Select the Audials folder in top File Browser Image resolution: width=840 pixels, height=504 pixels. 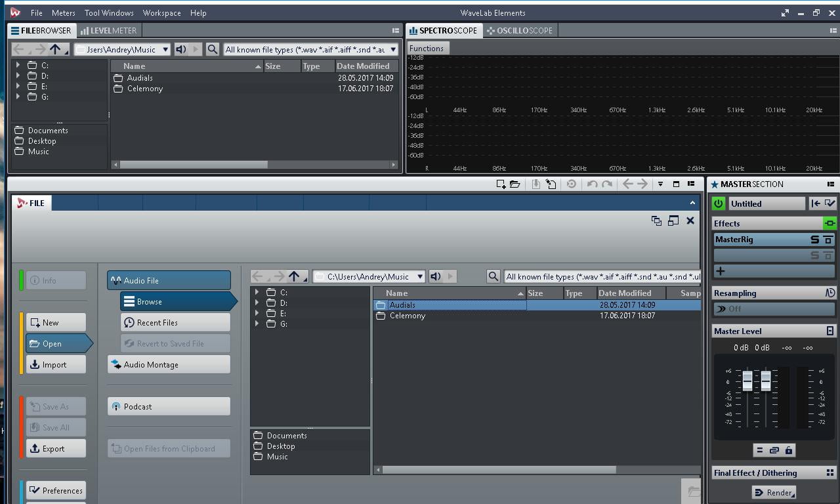coord(140,78)
